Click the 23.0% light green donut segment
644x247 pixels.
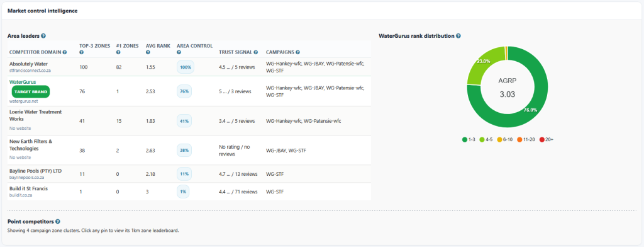[484, 61]
